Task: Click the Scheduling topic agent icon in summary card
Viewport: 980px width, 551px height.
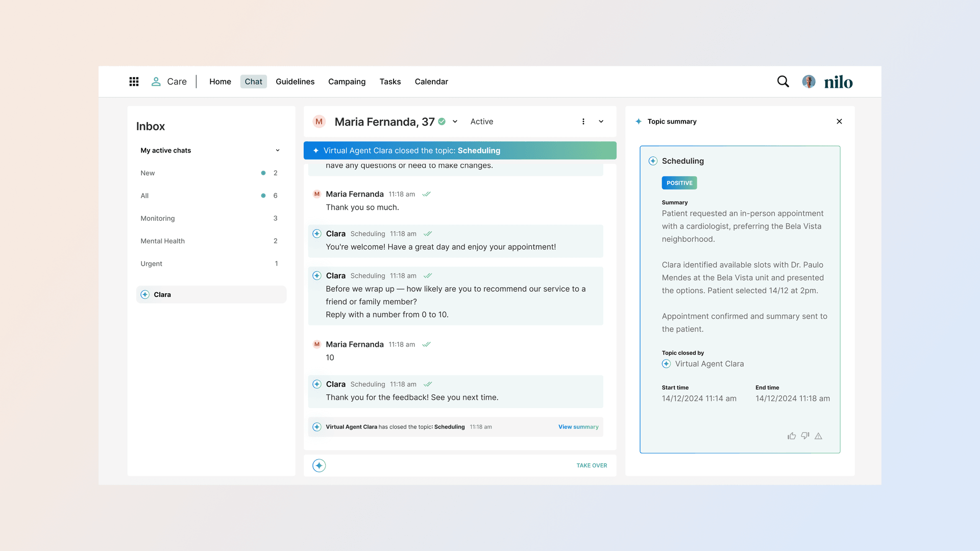Action: click(653, 161)
